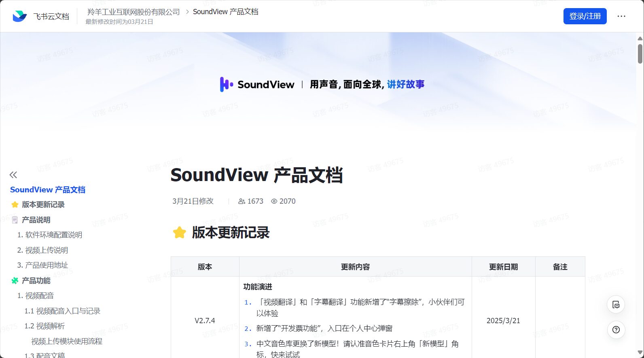
Task: Click the Feishu Docs bird logo
Action: click(19, 16)
